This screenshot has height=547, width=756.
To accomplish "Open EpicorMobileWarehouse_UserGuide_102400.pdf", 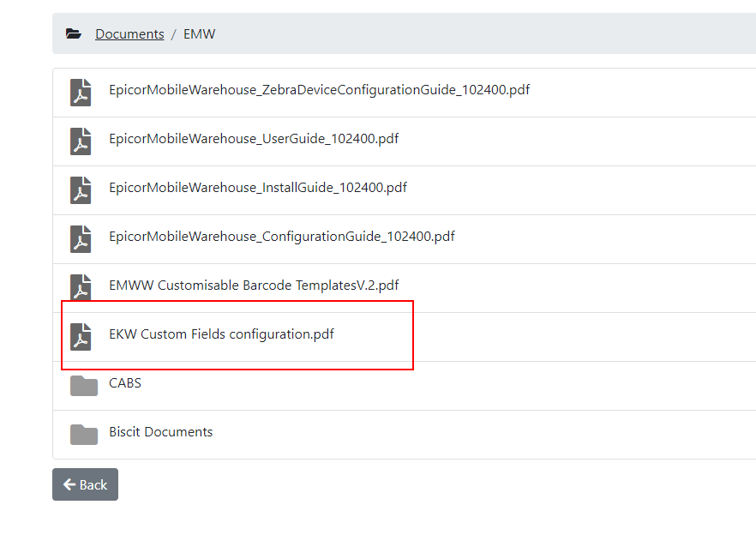I will pos(254,139).
